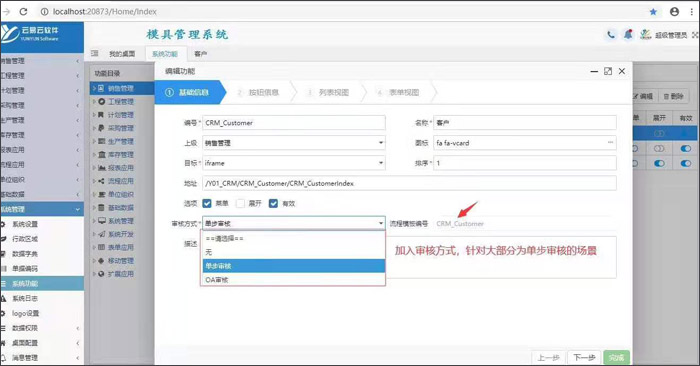The width and height of the screenshot is (700, 366).
Task: Click the 上一步 button
Action: coord(549,358)
